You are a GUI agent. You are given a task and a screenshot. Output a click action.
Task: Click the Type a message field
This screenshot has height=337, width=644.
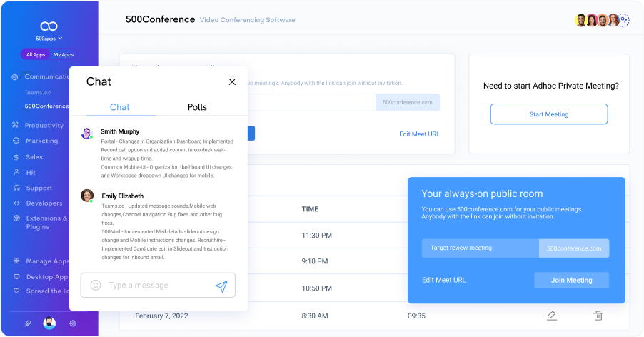coord(157,286)
